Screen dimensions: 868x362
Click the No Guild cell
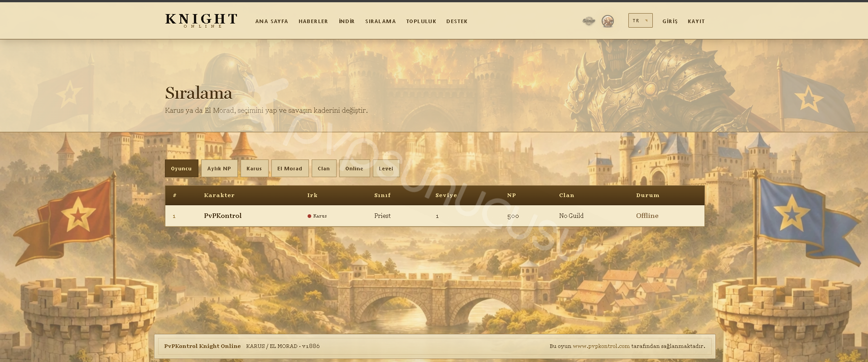pos(571,216)
